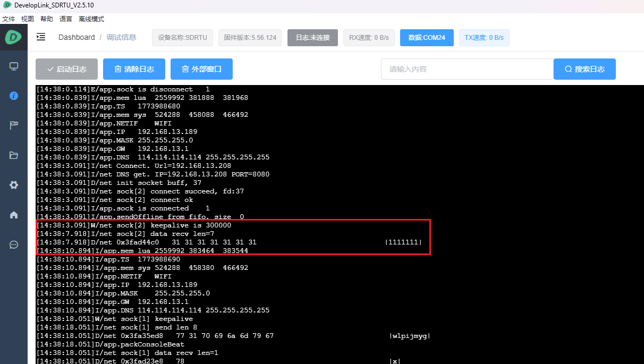Open the flag icon in the sidebar
This screenshot has width=644, height=364.
[x=14, y=125]
